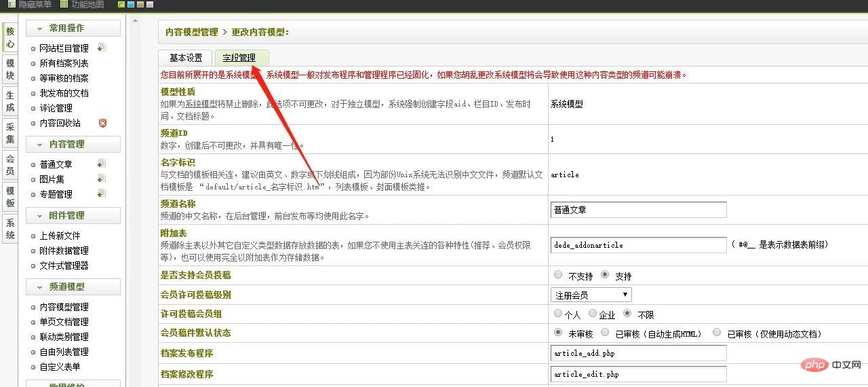Open 图片集 in content management
This screenshot has height=387, width=868.
52,179
